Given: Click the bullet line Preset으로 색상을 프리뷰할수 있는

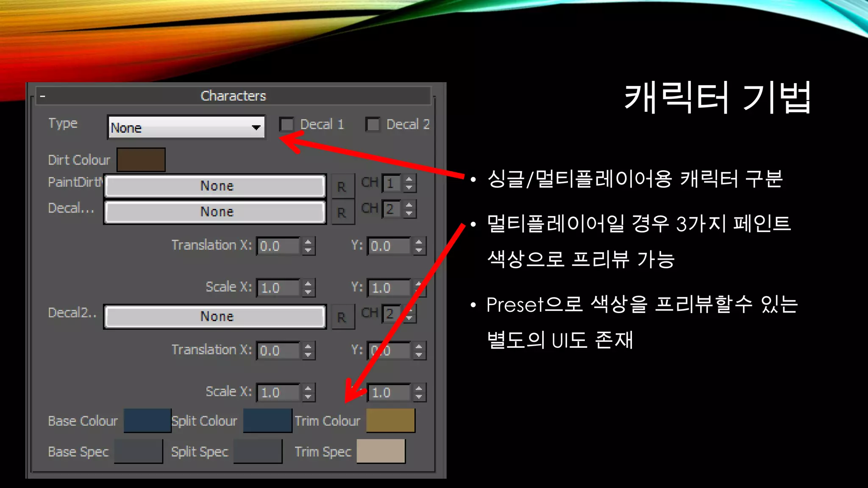Looking at the screenshot, I should [x=642, y=304].
